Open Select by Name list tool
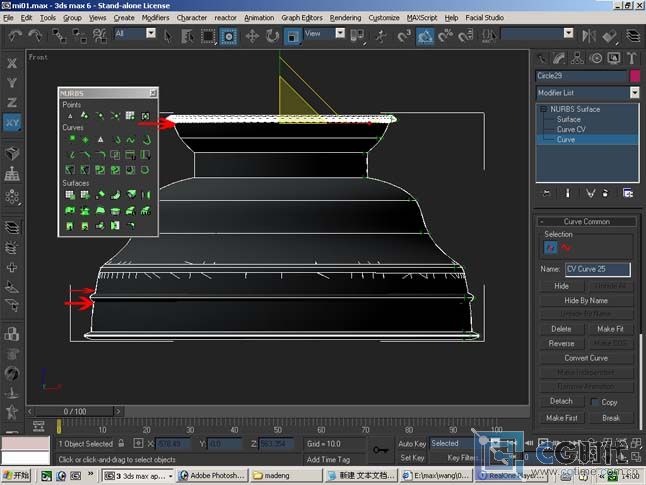646x485 pixels. pyautogui.click(x=187, y=36)
